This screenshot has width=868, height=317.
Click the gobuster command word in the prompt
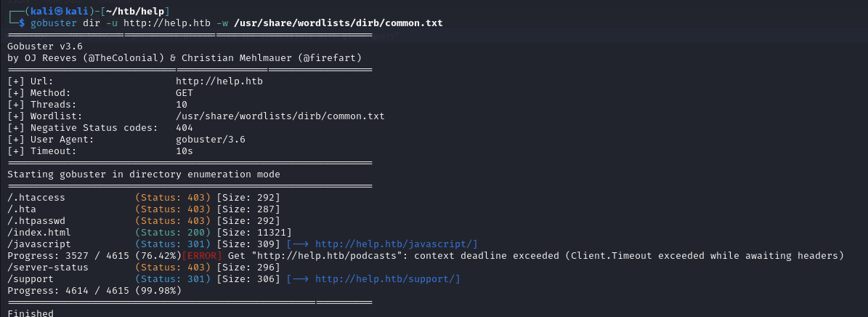[53, 23]
